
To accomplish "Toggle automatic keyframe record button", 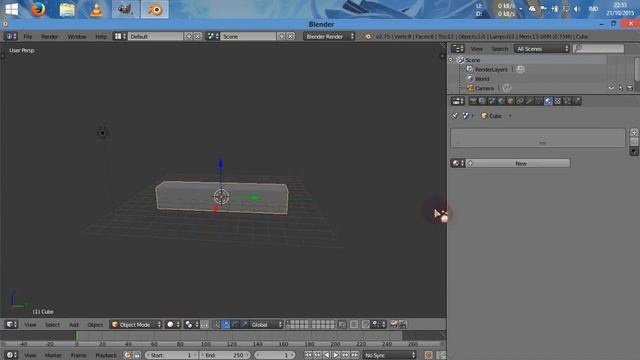I will [x=428, y=355].
